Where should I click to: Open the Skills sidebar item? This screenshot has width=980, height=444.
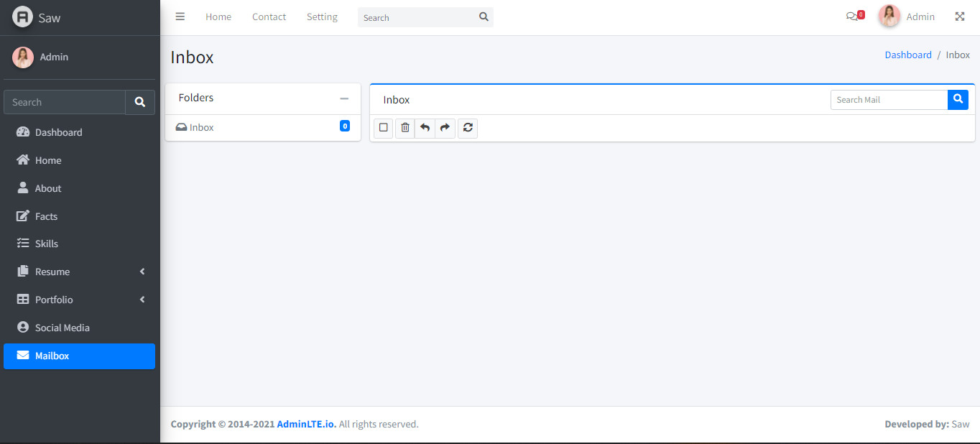79,244
